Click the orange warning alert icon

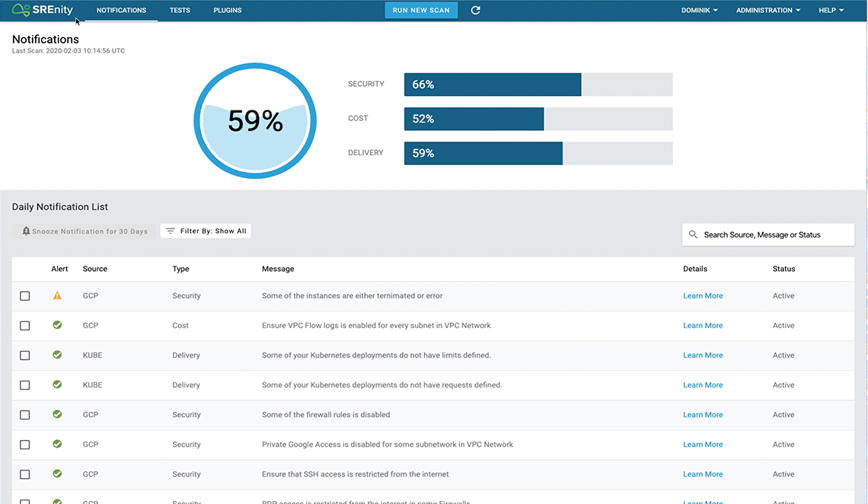click(x=57, y=295)
